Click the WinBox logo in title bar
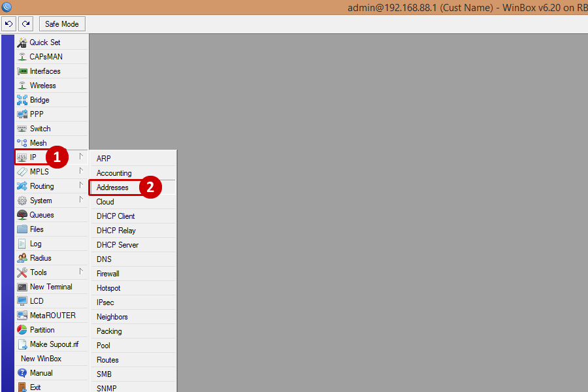 [7, 7]
